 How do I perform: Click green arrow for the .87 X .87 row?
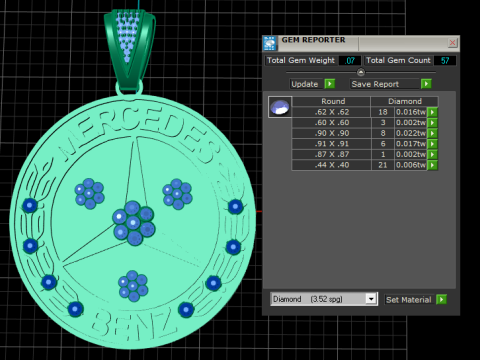[x=432, y=154]
